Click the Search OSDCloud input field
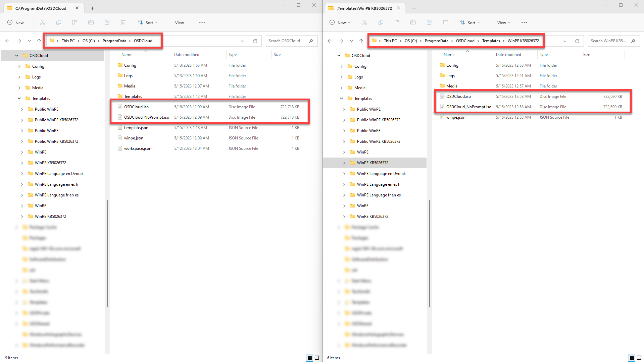The image size is (644, 362). pyautogui.click(x=287, y=41)
